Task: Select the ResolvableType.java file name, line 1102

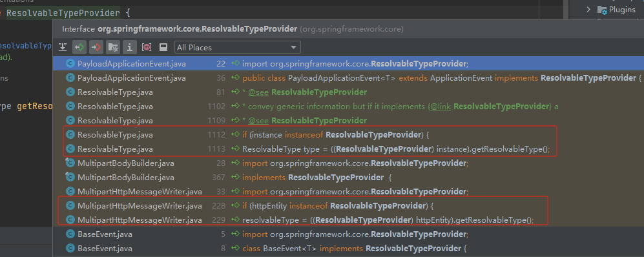Action: click(115, 107)
